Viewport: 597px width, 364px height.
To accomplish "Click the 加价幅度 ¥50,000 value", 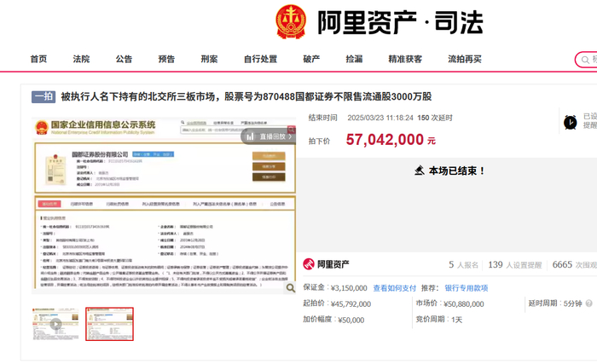I will pos(351,321).
